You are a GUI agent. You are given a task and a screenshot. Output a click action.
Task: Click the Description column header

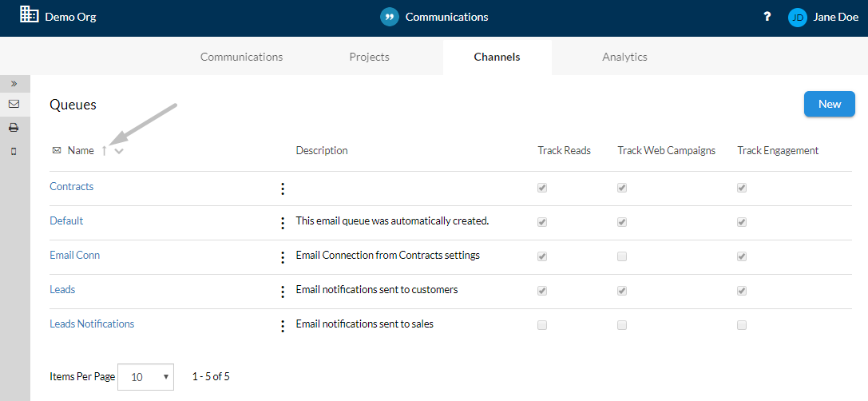pyautogui.click(x=322, y=151)
